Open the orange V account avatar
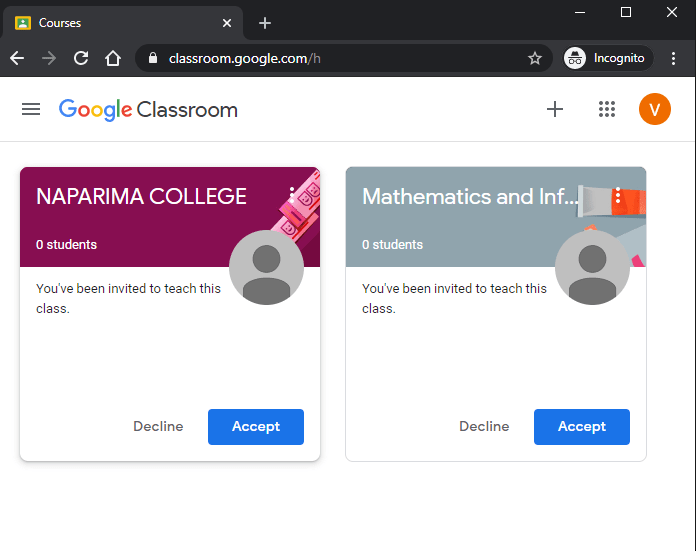This screenshot has height=551, width=696. (654, 109)
